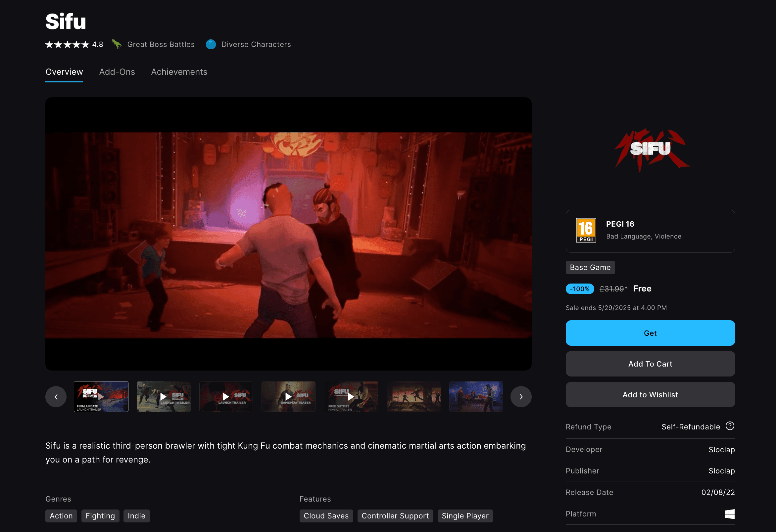Select the Final Update Launch Trailer thumbnail
This screenshot has width=776, height=532.
[x=101, y=396]
